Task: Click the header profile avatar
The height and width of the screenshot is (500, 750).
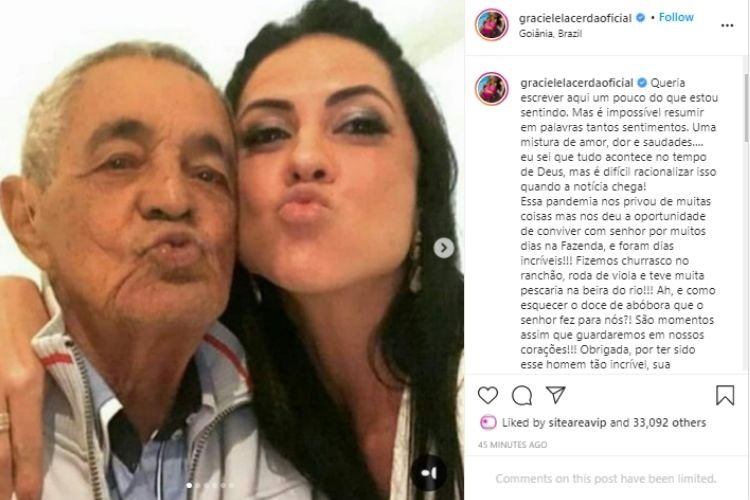Action: click(x=491, y=24)
